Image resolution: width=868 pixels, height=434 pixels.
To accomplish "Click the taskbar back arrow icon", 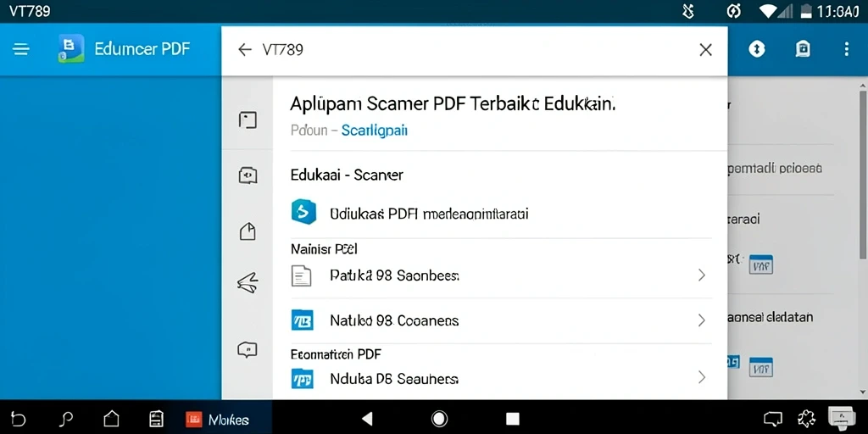I will 19,419.
